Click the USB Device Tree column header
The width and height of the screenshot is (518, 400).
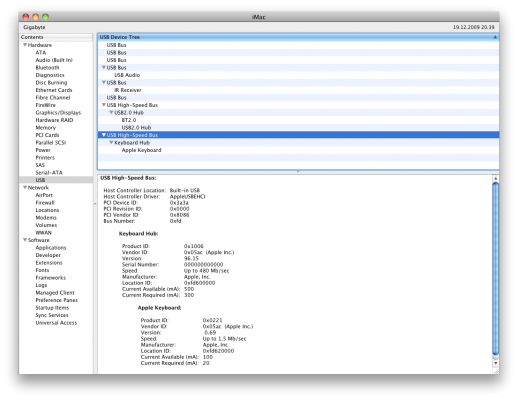coord(298,37)
